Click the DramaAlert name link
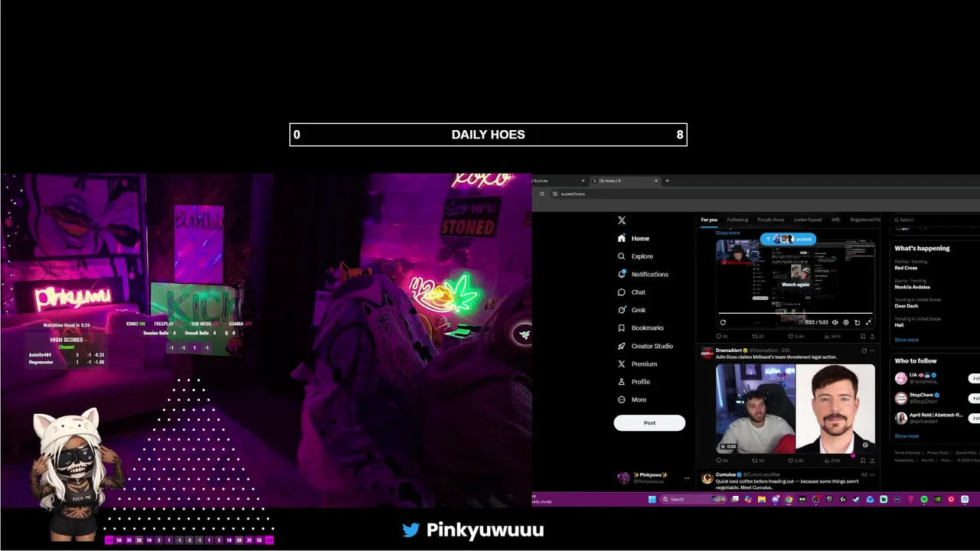Viewport: 980px width, 551px height. pos(729,350)
